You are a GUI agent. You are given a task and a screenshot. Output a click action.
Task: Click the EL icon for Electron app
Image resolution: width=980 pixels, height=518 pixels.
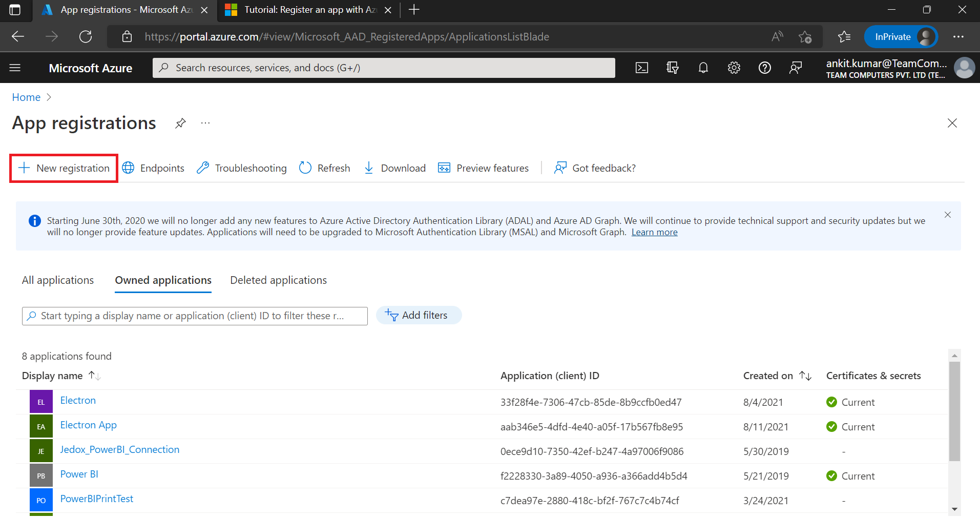click(x=41, y=402)
